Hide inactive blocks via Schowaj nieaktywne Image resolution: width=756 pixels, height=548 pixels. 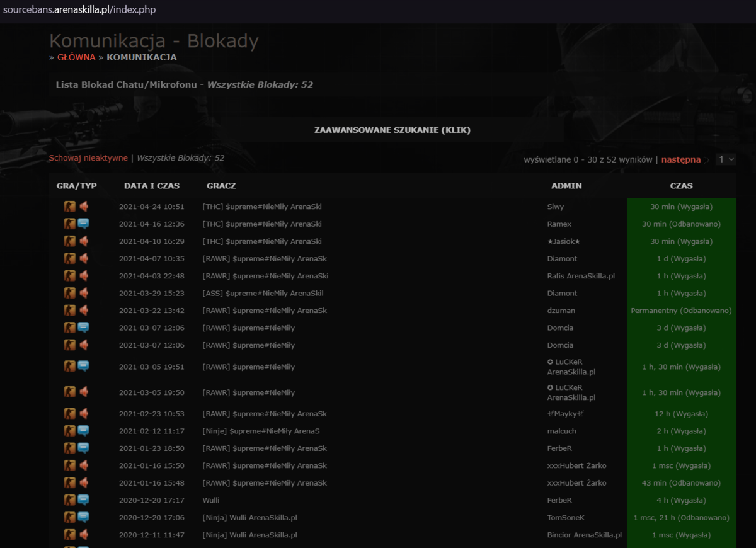pyautogui.click(x=88, y=158)
